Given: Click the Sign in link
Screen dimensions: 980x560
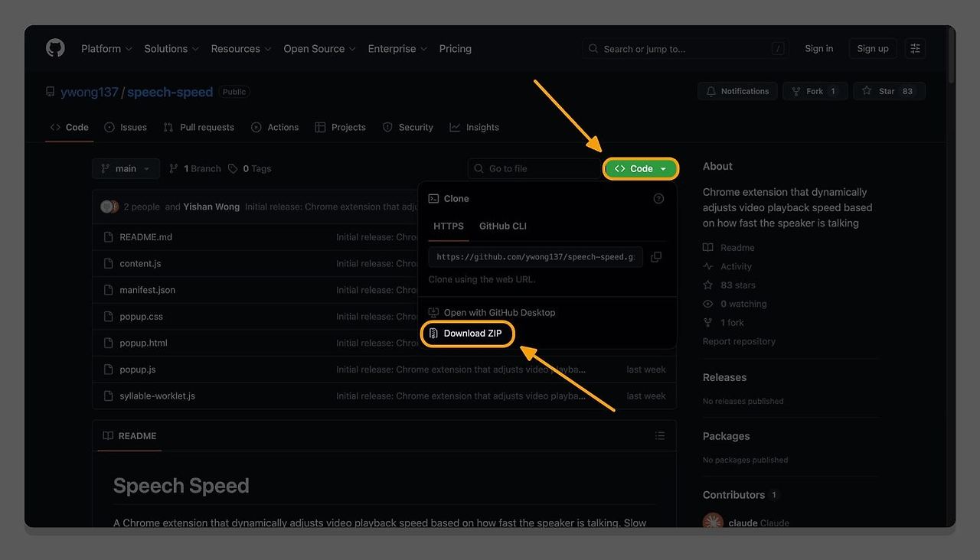Looking at the screenshot, I should click(x=818, y=48).
